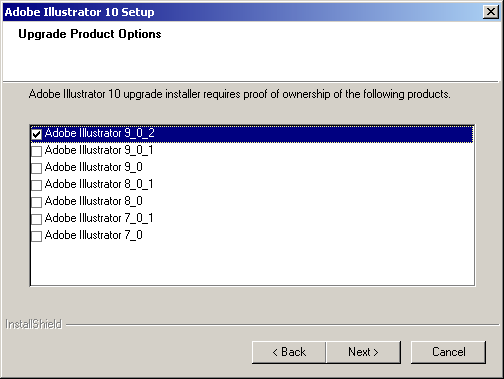Close the Adobe Illustrator 10 Setup window
The height and width of the screenshot is (379, 504).
(x=491, y=12)
